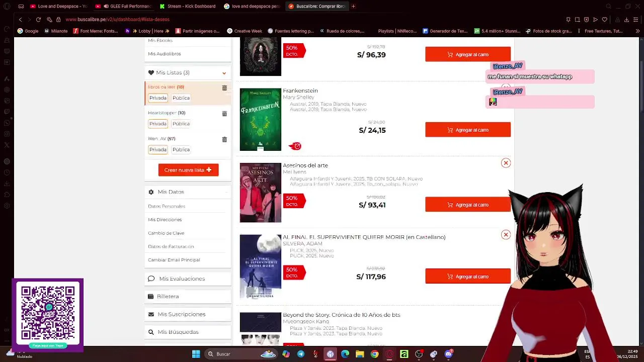Open a new browser tab with the plus icon
Viewport: 644px width, 362px height.
coord(353,7)
